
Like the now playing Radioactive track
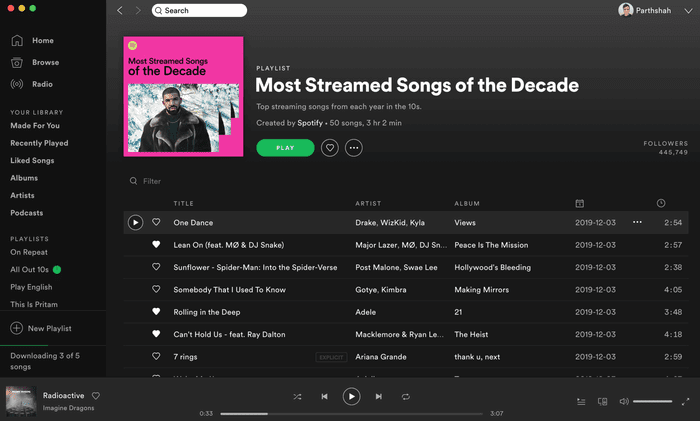pos(96,396)
